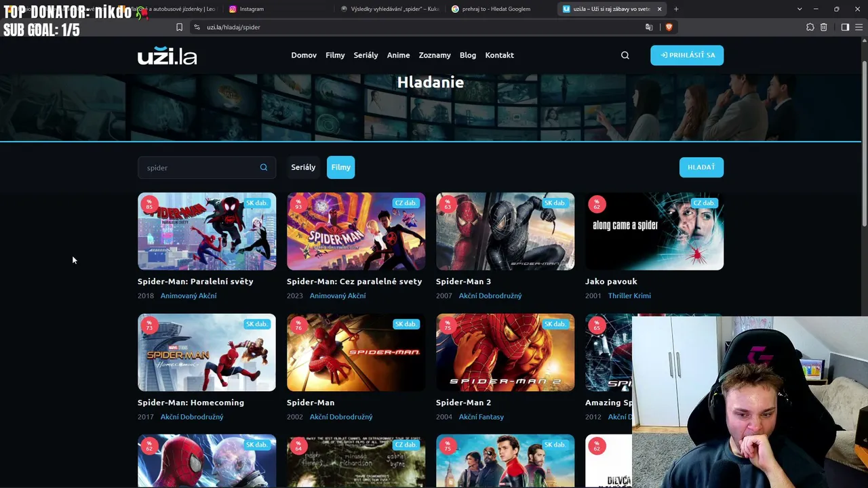Close the uzi.la browser tab
Viewport: 868px width, 488px height.
click(x=659, y=9)
